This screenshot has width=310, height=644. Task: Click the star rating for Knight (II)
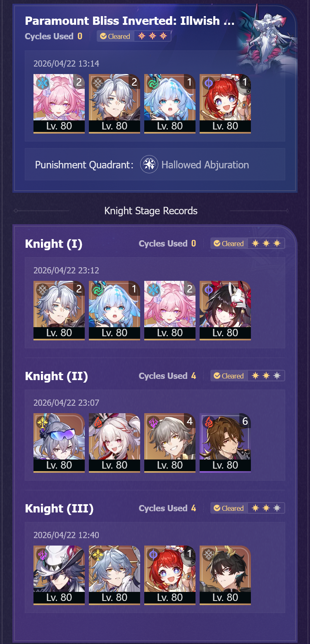(266, 376)
